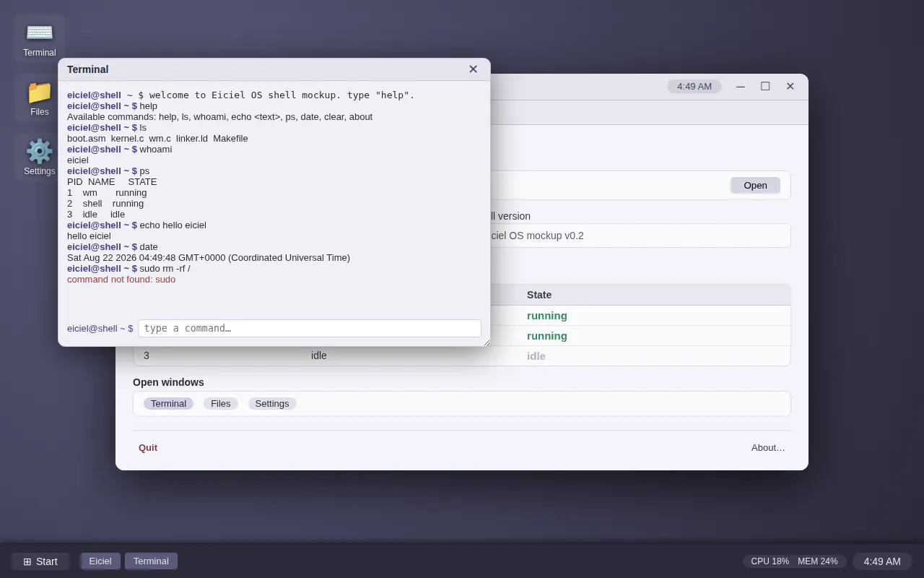Click the gray idle state cell
Viewport: 924px width, 578px height.
(536, 355)
